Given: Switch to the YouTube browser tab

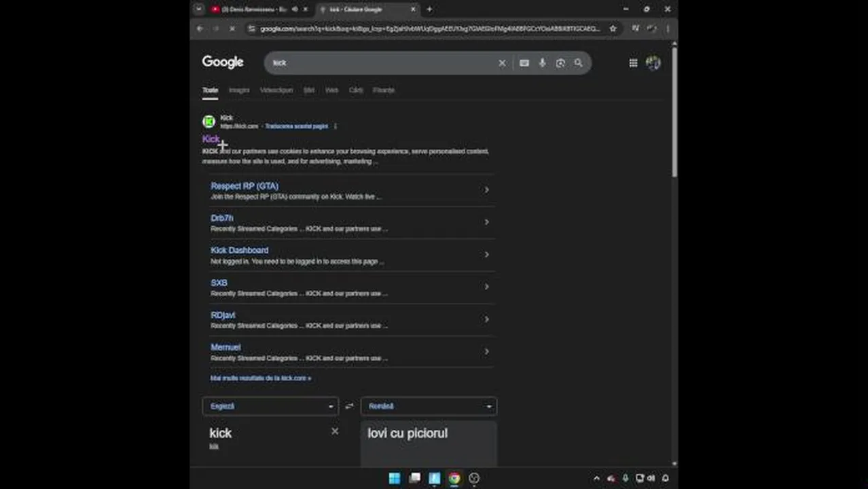Looking at the screenshot, I should [x=254, y=10].
